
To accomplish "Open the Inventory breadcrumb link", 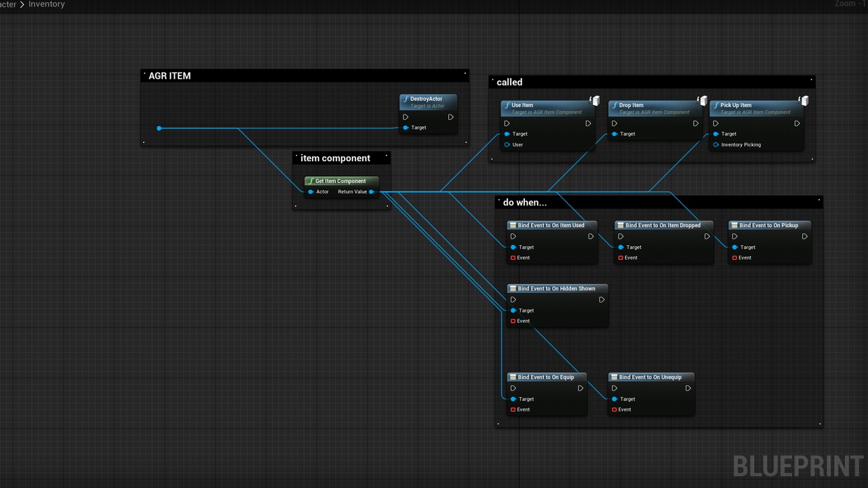I will pyautogui.click(x=47, y=4).
